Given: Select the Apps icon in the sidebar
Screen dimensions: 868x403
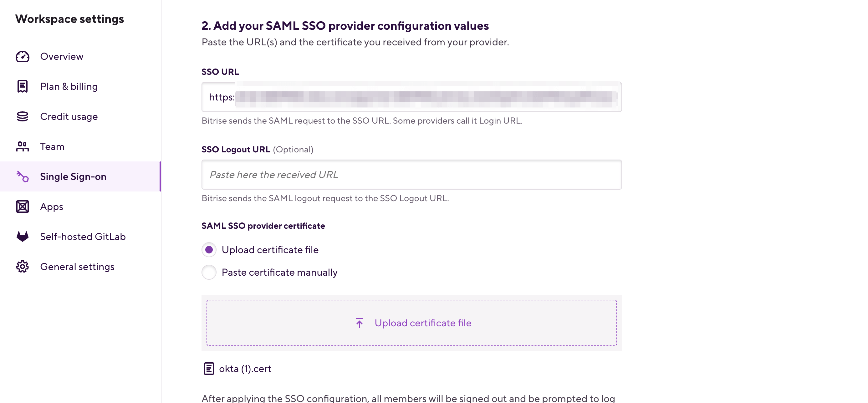Looking at the screenshot, I should (22, 206).
